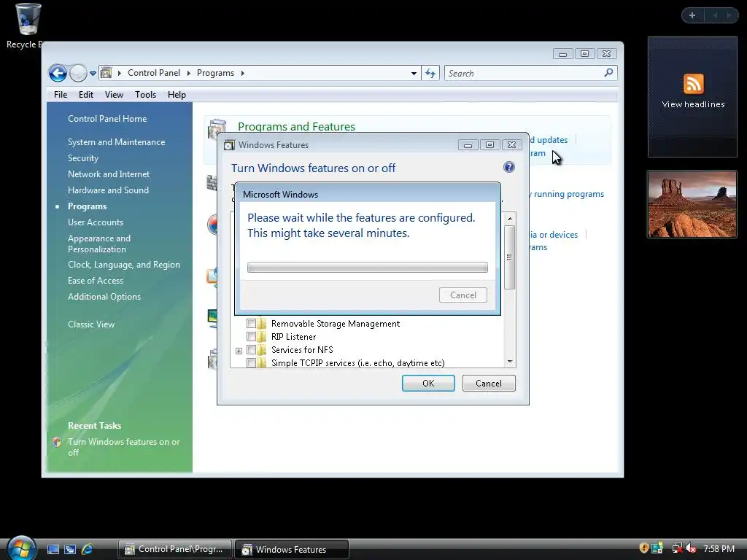747x560 pixels.
Task: Click Turn Windows features on or off recent task
Action: click(123, 447)
